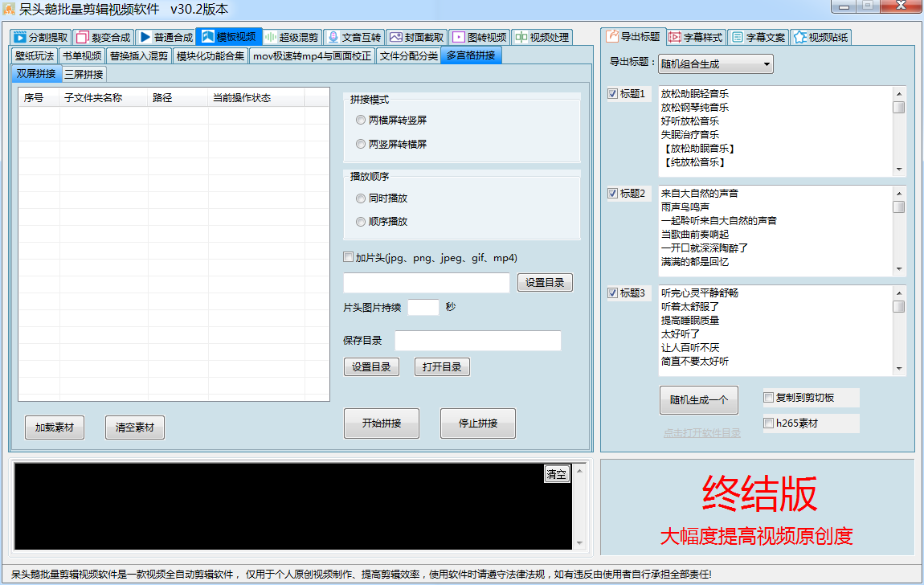The image size is (924, 585).
Task: Open the 模块化功能合集 tab
Action: point(211,56)
